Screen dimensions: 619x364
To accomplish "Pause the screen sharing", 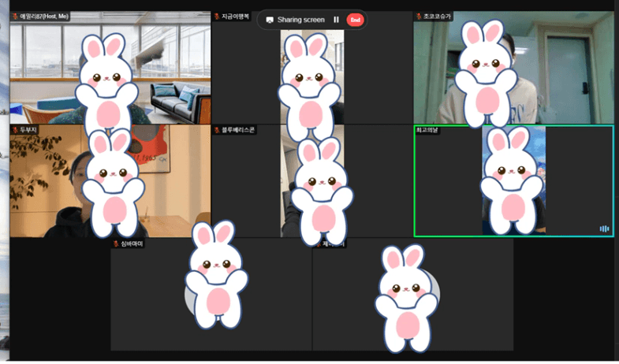I will [x=336, y=20].
